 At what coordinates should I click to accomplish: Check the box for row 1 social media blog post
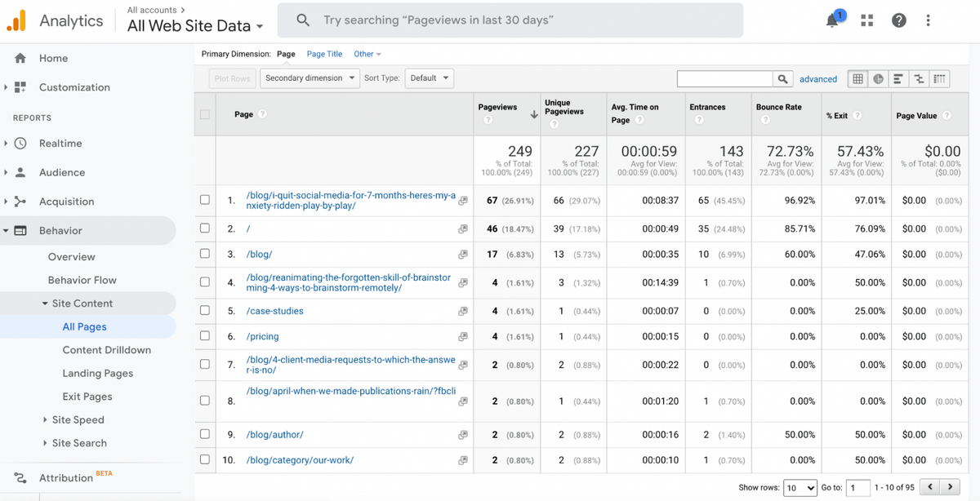pos(205,200)
